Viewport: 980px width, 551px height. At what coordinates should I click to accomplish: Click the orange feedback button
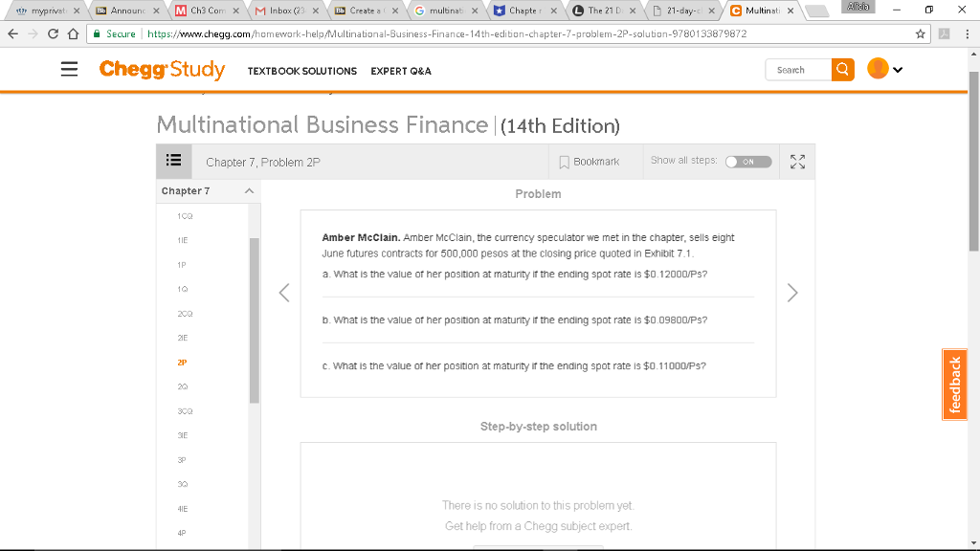[x=954, y=384]
